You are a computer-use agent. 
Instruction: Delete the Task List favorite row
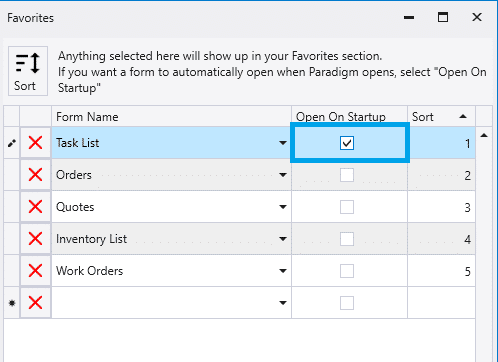(x=35, y=143)
